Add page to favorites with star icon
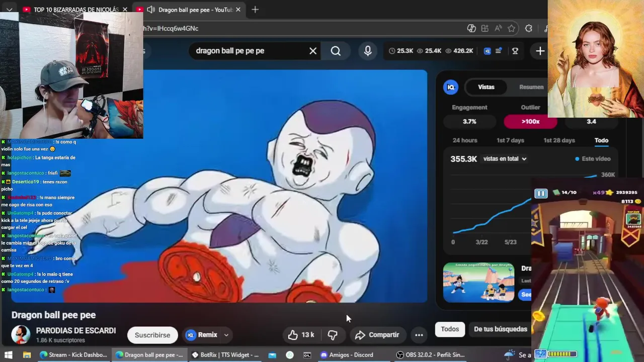The width and height of the screenshot is (644, 362). click(x=512, y=29)
